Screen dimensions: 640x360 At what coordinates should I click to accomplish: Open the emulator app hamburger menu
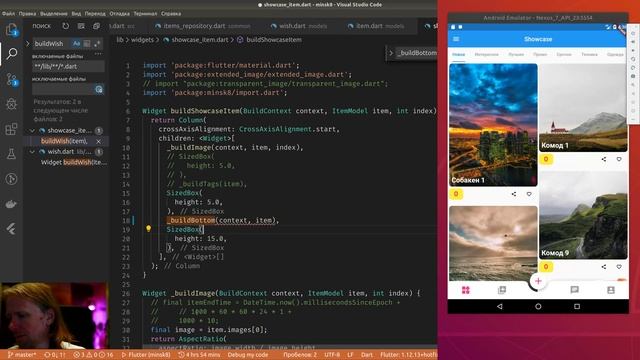pyautogui.click(x=456, y=39)
